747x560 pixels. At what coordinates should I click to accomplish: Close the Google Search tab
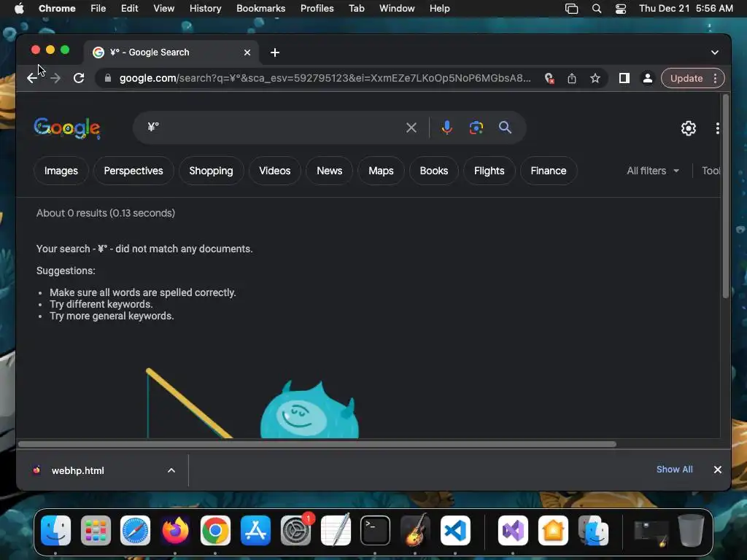(247, 52)
